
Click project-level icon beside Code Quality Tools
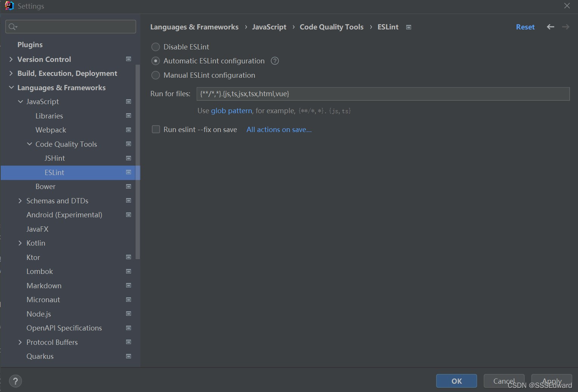(x=128, y=144)
